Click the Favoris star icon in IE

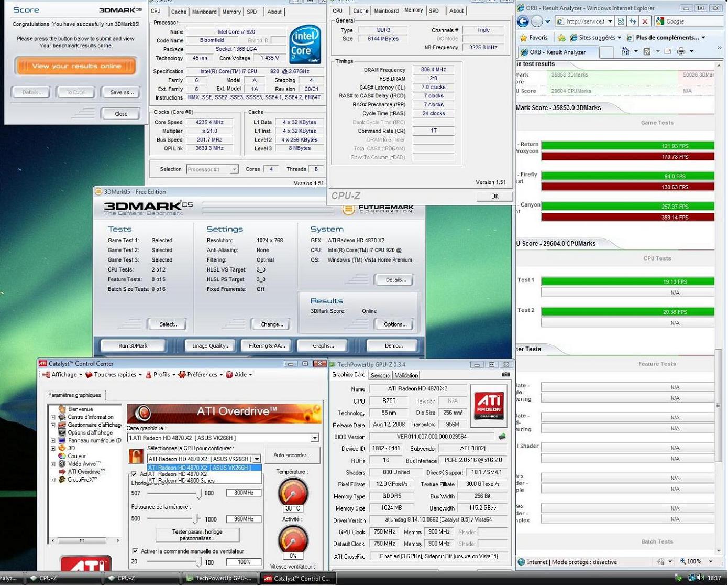point(523,38)
